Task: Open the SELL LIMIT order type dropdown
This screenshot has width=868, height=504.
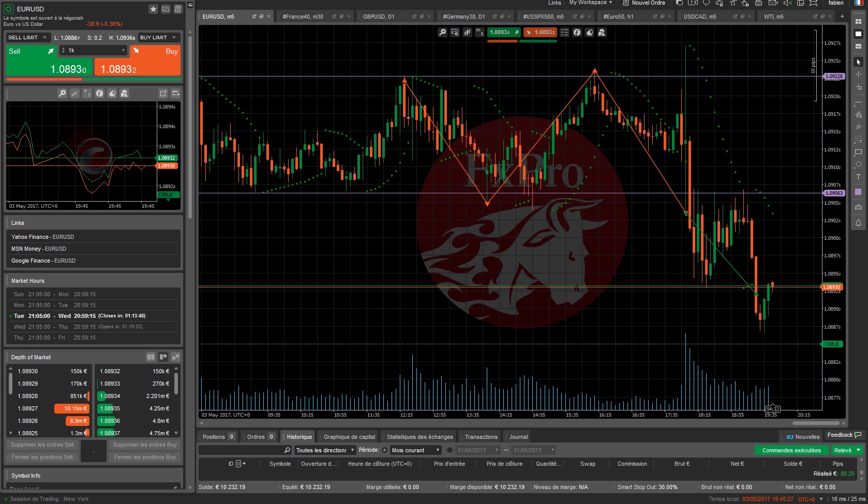Action: (x=27, y=37)
